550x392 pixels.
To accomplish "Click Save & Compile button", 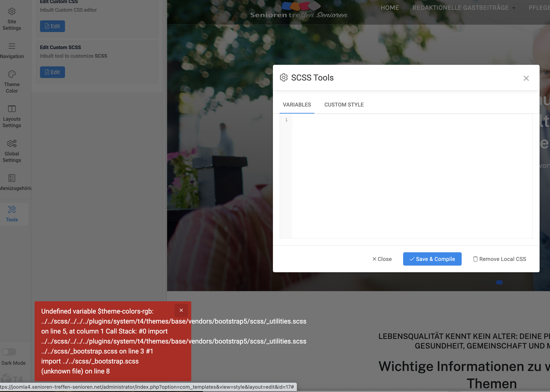I will pos(432,259).
